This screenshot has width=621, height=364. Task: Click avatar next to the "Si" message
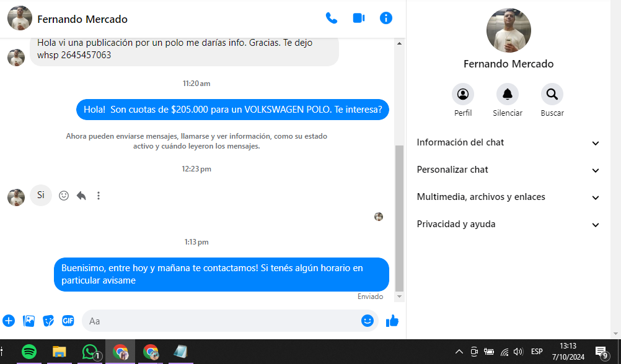[16, 197]
